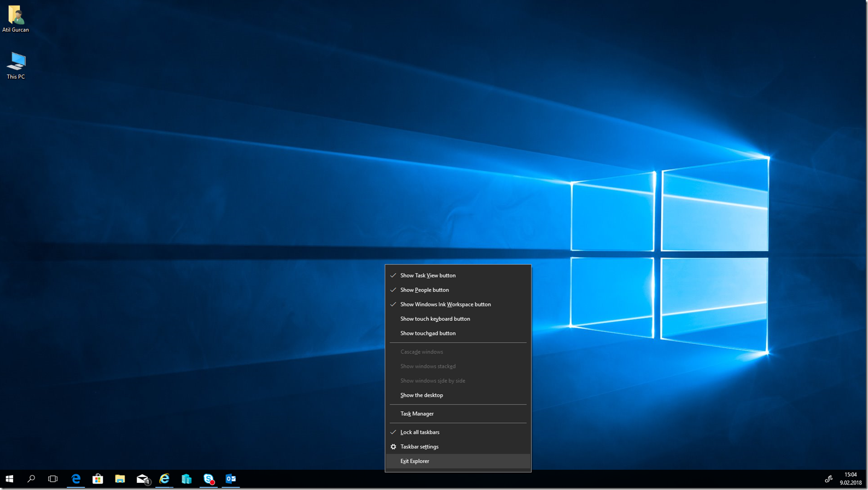Open the Mail app in taskbar
Image resolution: width=868 pixels, height=490 pixels.
pos(142,479)
